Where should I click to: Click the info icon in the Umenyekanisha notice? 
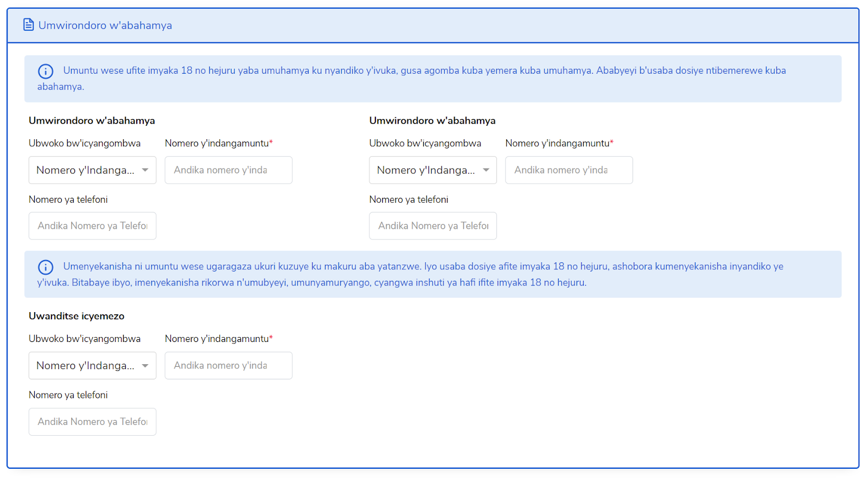tap(46, 267)
